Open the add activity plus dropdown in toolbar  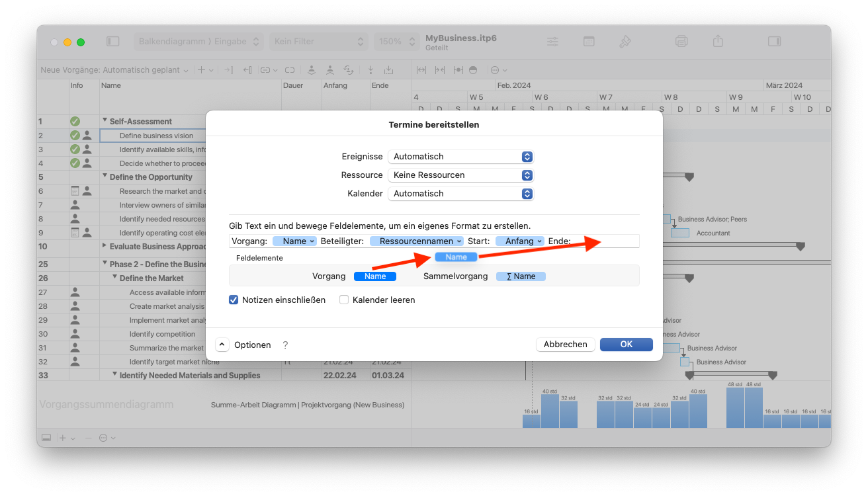pos(206,69)
